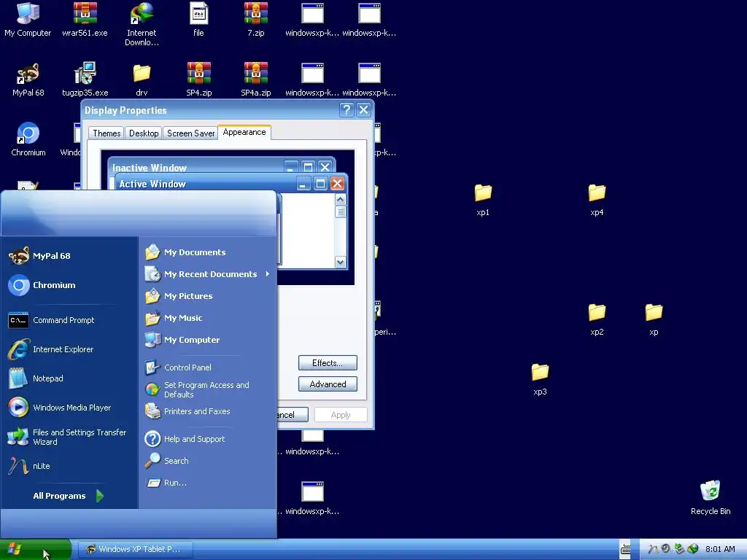Open the xp1 folder

(483, 200)
